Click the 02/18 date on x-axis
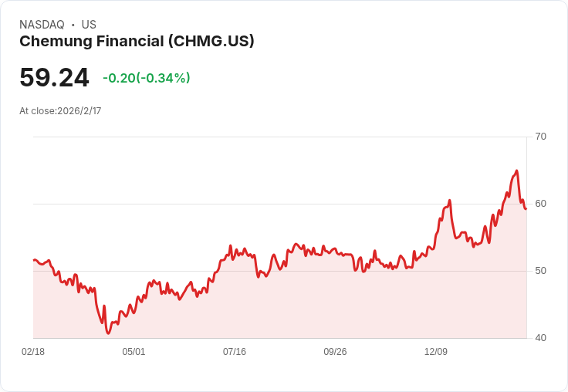This screenshot has width=568, height=392. [x=33, y=352]
